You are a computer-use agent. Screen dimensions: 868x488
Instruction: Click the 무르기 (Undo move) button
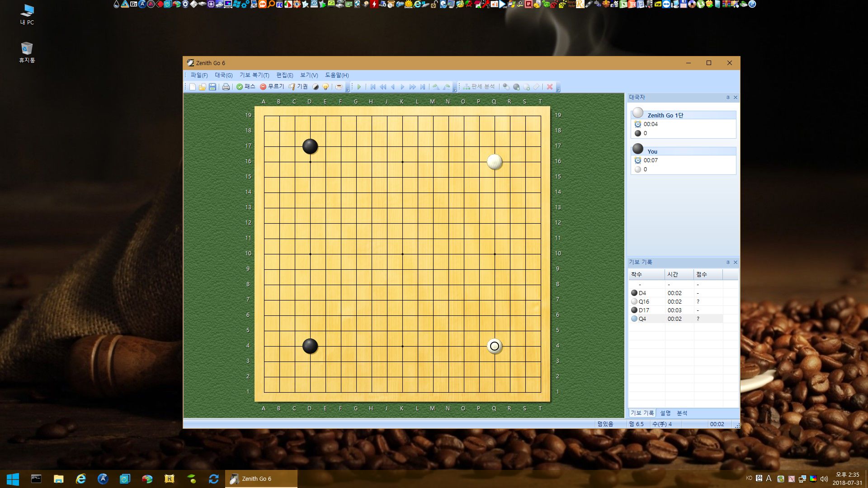click(272, 87)
